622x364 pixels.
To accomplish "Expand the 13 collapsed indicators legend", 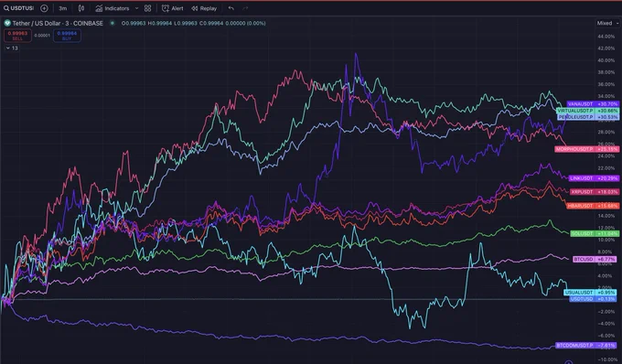I will (x=12, y=48).
